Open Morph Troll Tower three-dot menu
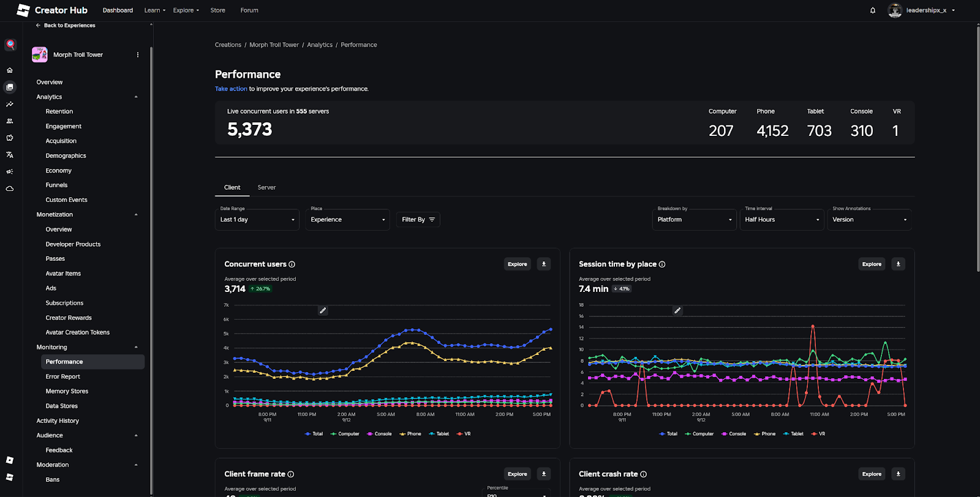The image size is (980, 497). pyautogui.click(x=138, y=54)
